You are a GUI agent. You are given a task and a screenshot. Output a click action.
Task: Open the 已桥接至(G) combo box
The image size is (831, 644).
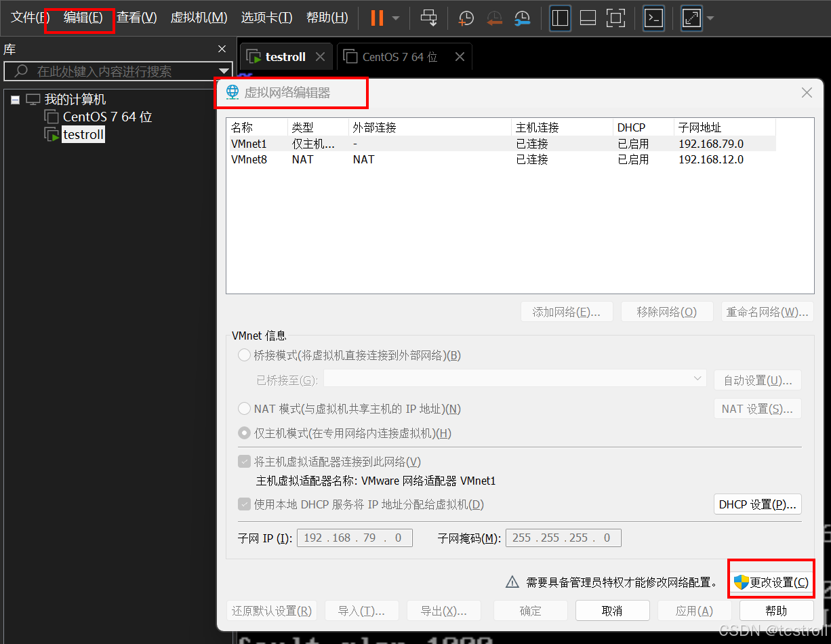tap(515, 380)
